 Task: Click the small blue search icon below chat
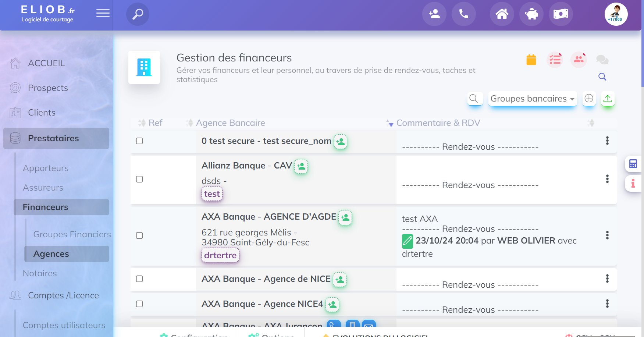point(602,77)
